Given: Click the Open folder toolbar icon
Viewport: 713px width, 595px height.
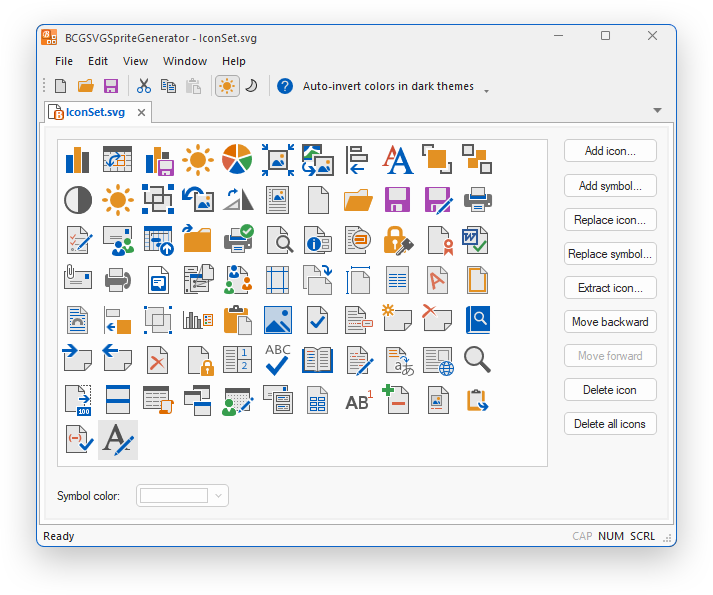Looking at the screenshot, I should click(x=85, y=86).
